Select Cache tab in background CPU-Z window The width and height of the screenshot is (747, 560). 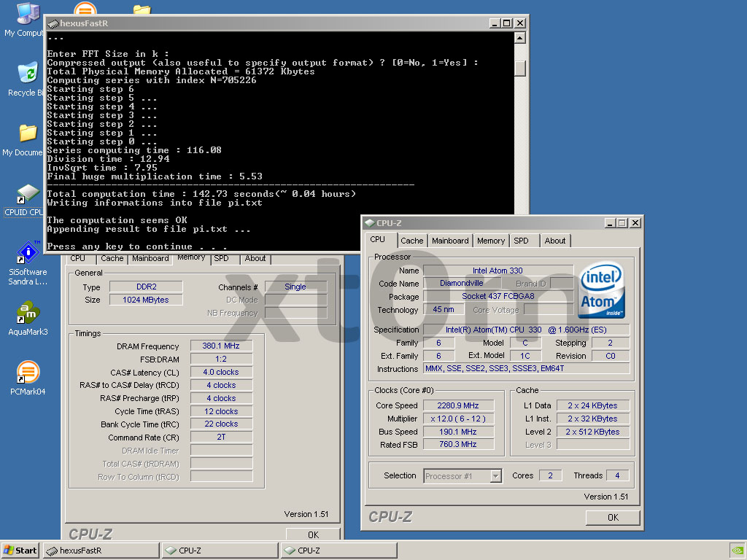(x=112, y=259)
